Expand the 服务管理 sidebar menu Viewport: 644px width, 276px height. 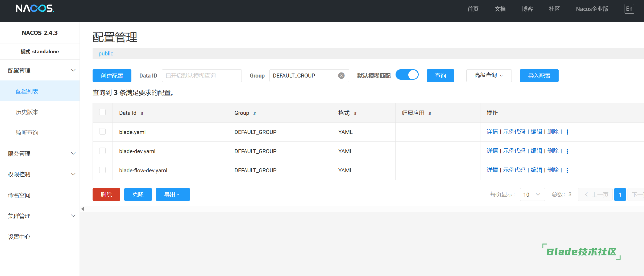coord(40,154)
